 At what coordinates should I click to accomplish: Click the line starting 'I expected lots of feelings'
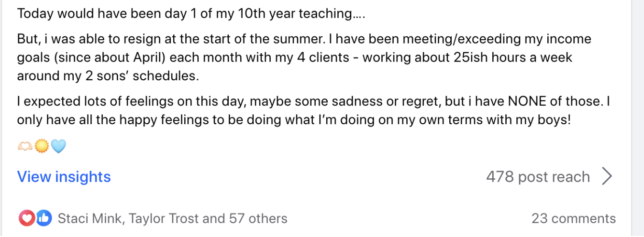tap(313, 101)
